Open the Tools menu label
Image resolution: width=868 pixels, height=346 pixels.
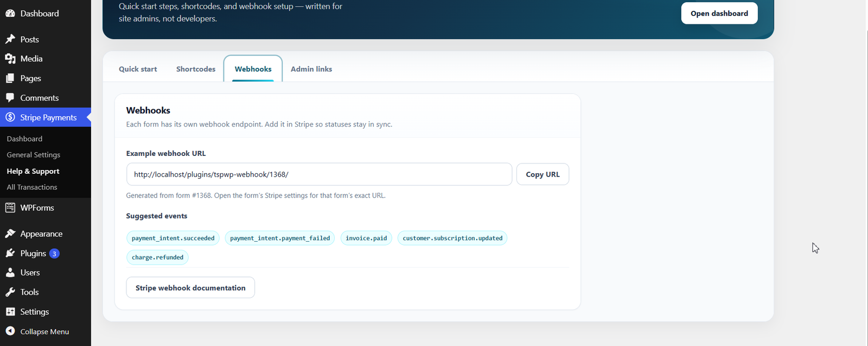point(29,292)
